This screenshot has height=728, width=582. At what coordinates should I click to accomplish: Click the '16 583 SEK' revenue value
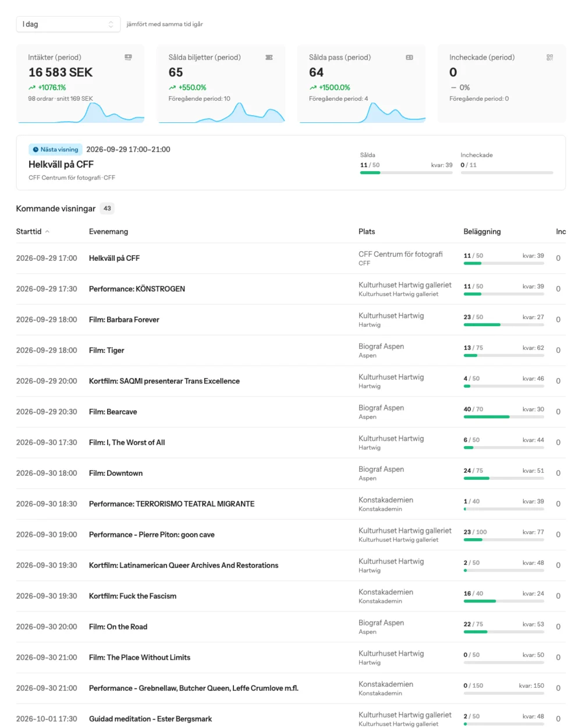tap(61, 72)
